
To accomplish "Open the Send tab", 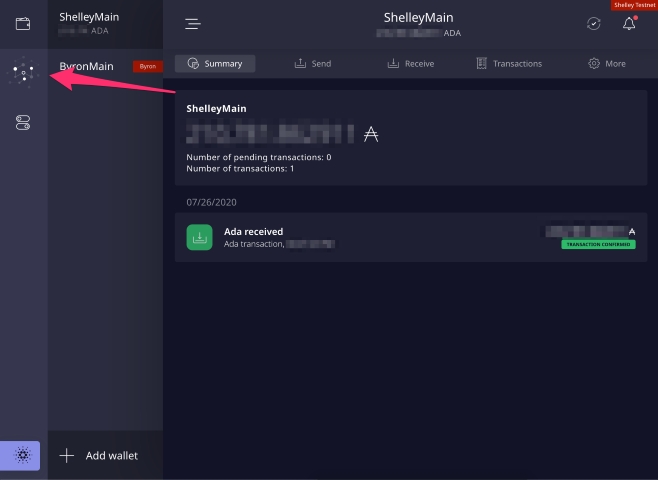I will (312, 63).
